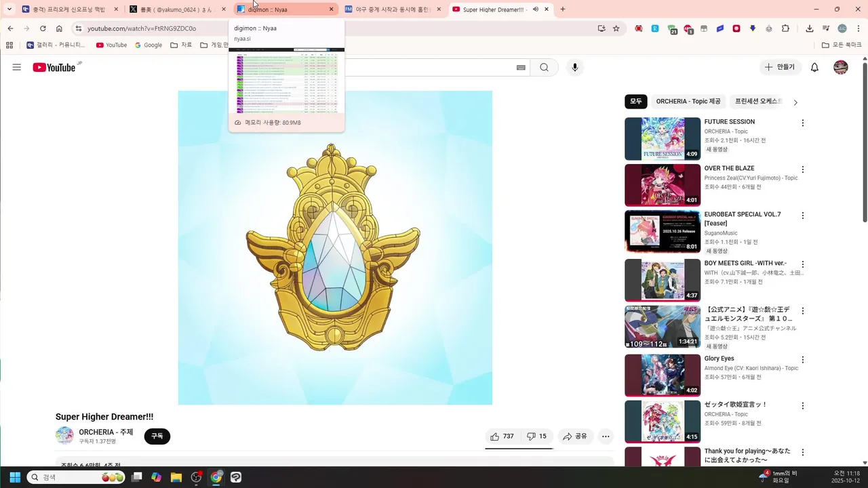This screenshot has height=488, width=868.
Task: Open more actions menu for FUTURE SESSION
Action: (x=803, y=123)
